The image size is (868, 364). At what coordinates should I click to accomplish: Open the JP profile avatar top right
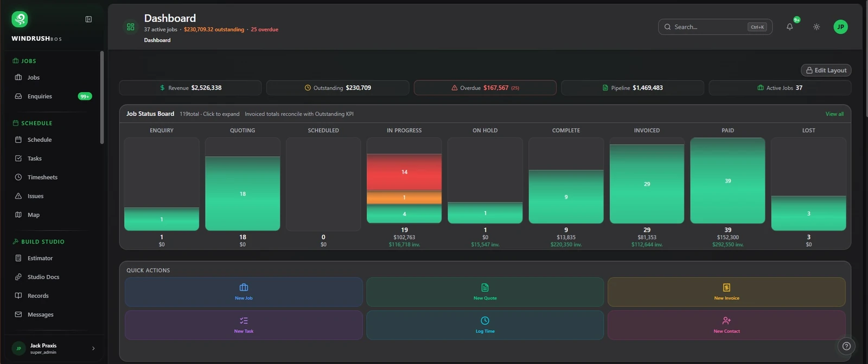[x=840, y=27]
